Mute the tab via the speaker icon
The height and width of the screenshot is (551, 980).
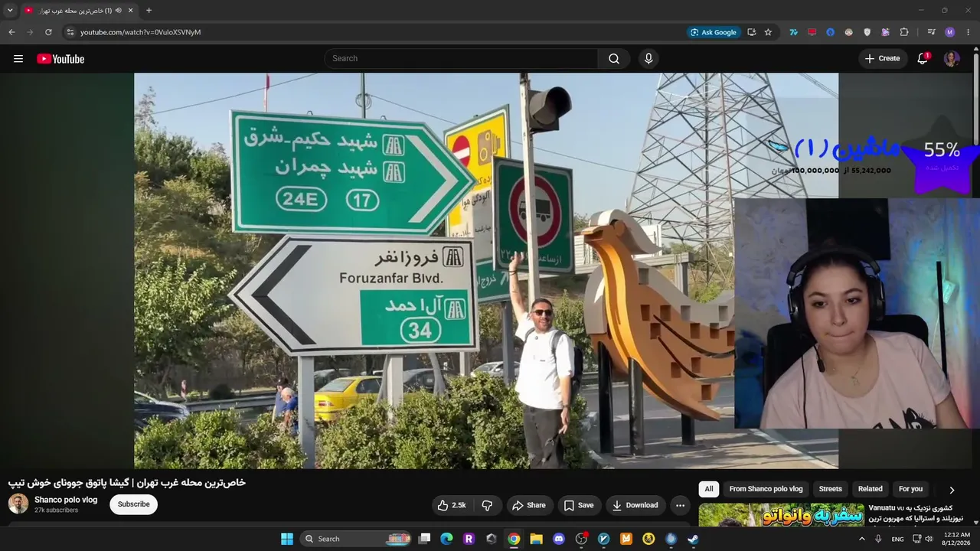(118, 11)
